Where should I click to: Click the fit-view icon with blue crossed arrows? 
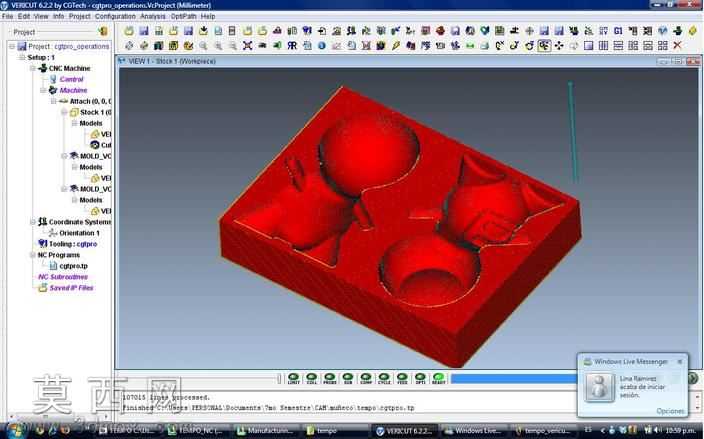pos(247,45)
